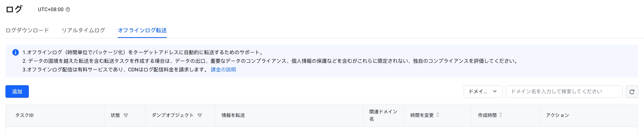Expand the ドメイ... search type dropdown
644x138 pixels.
(483, 92)
